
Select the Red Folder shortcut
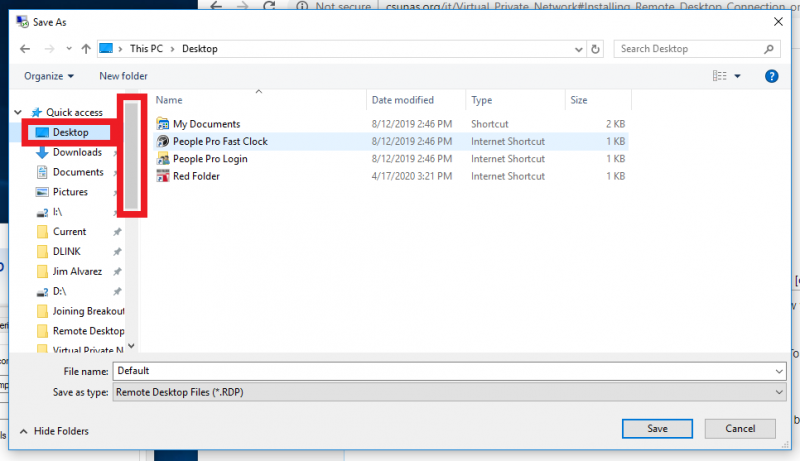coord(196,176)
